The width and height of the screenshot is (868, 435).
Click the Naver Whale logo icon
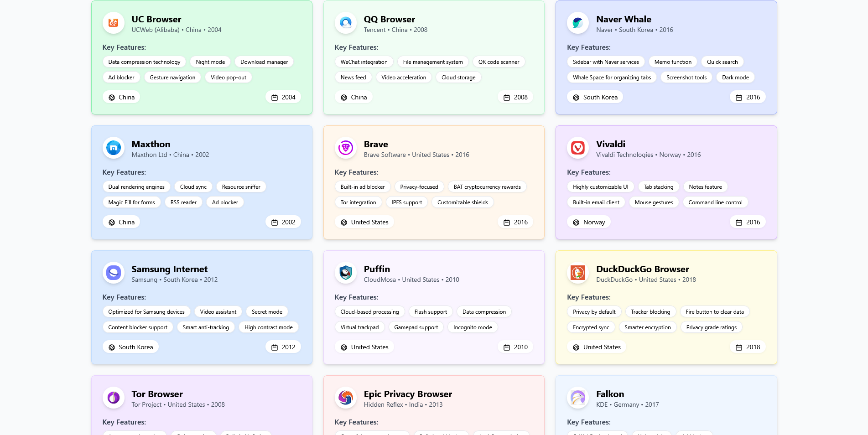pos(577,23)
